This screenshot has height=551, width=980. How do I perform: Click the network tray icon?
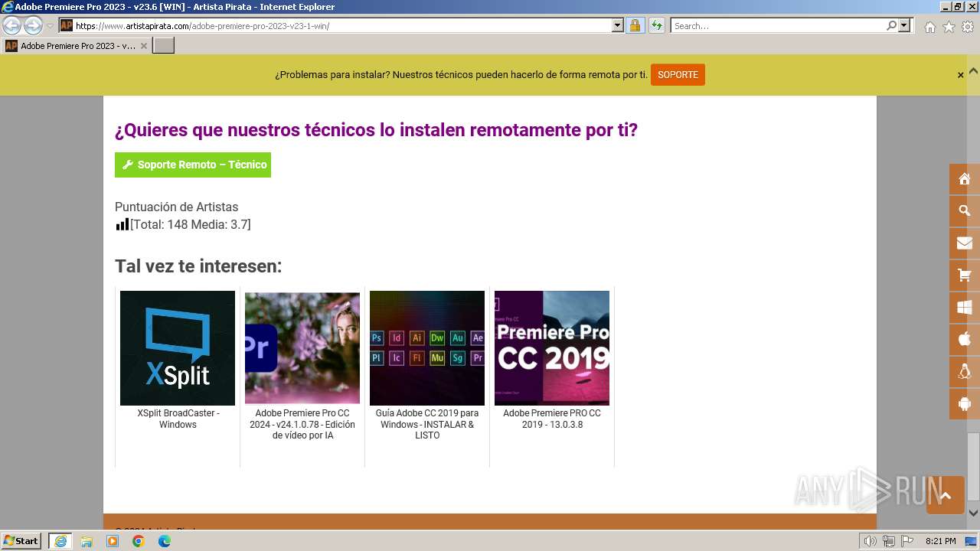(888, 541)
